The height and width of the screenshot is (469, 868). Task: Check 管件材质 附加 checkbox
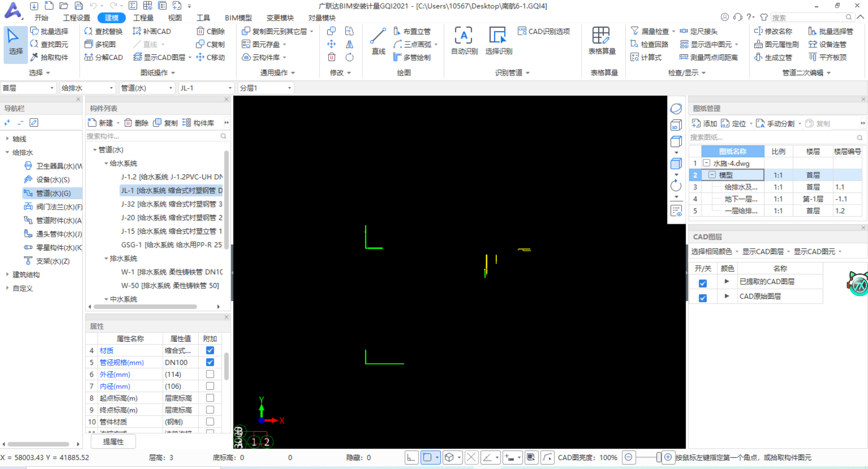click(210, 421)
